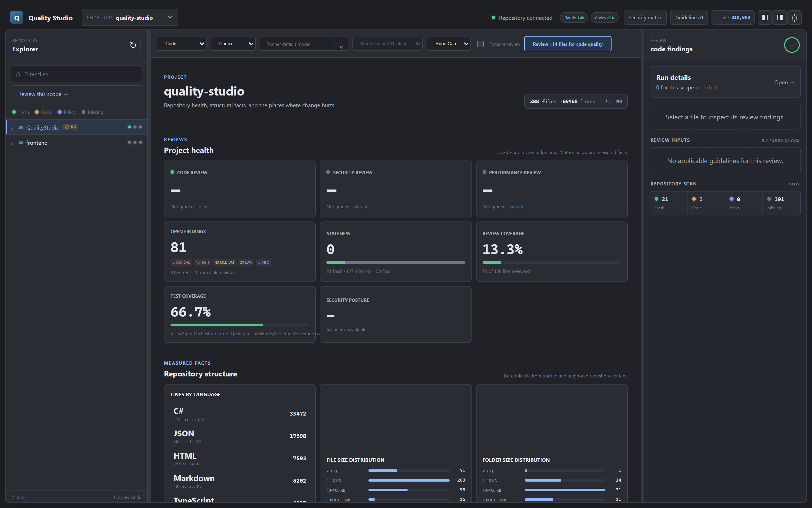Select the 43 MEDIUM findings tag
Viewport: 812px width, 508px height.
point(225,262)
